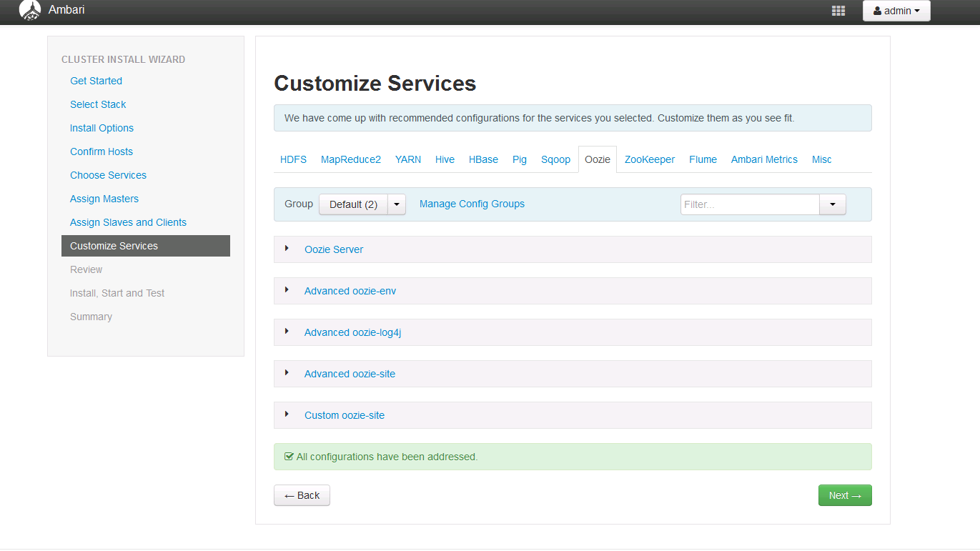Click the Advanced oozie-env section title
The width and height of the screenshot is (980, 551).
point(350,291)
